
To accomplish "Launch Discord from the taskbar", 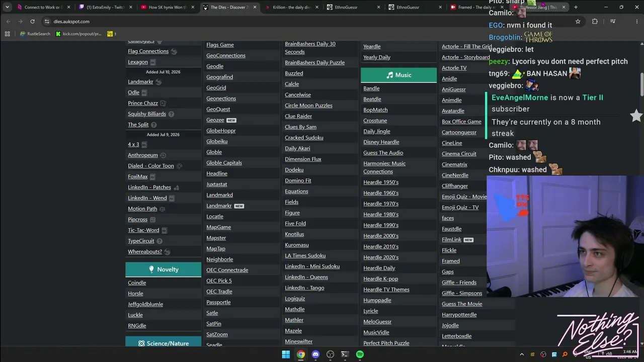I will pyautogui.click(x=315, y=354).
